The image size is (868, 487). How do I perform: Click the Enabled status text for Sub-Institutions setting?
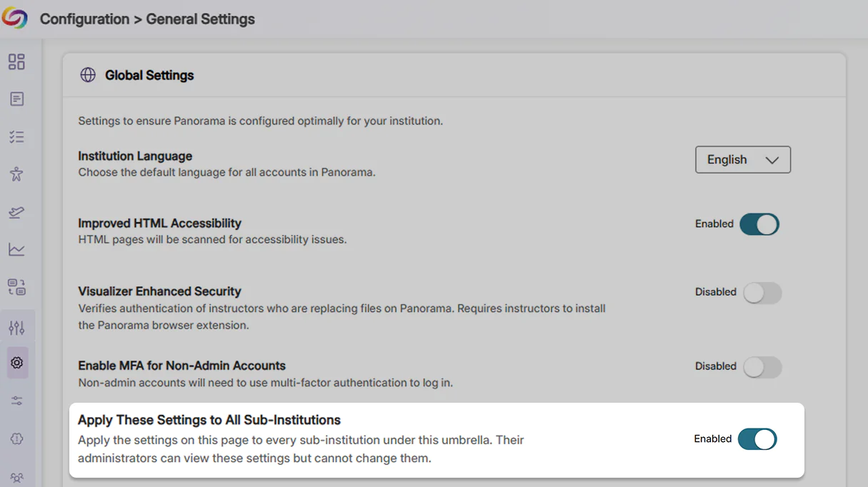pos(713,438)
